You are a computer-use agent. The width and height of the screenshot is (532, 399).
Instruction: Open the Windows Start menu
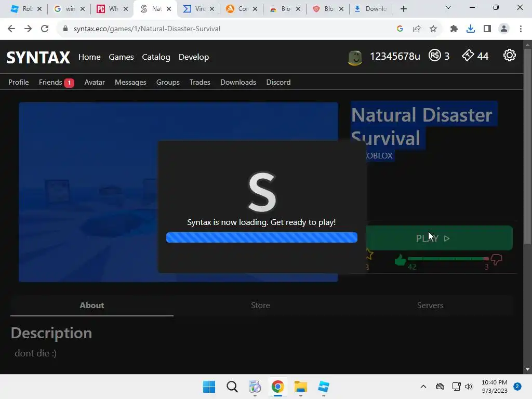click(x=209, y=387)
